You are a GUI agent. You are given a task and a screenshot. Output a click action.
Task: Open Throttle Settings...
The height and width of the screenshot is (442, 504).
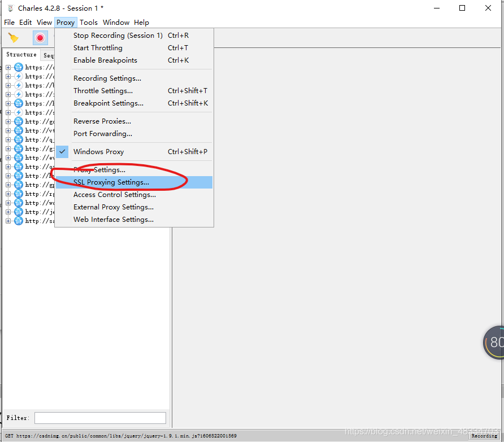pyautogui.click(x=134, y=90)
